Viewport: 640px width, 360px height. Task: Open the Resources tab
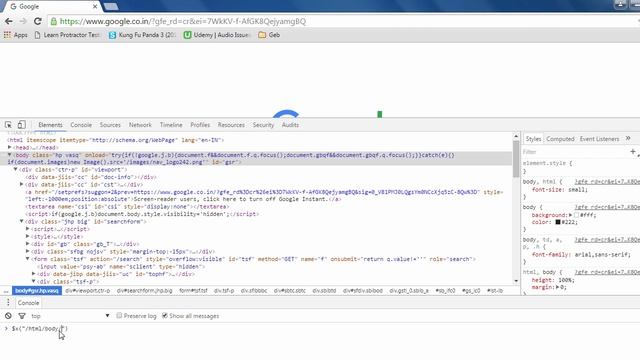coord(231,125)
